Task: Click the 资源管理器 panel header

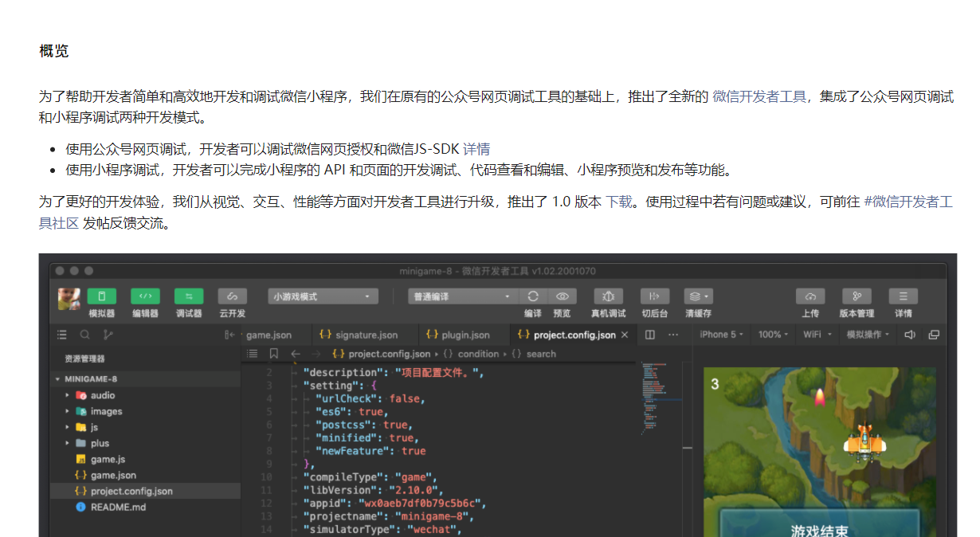Action: pos(85,359)
